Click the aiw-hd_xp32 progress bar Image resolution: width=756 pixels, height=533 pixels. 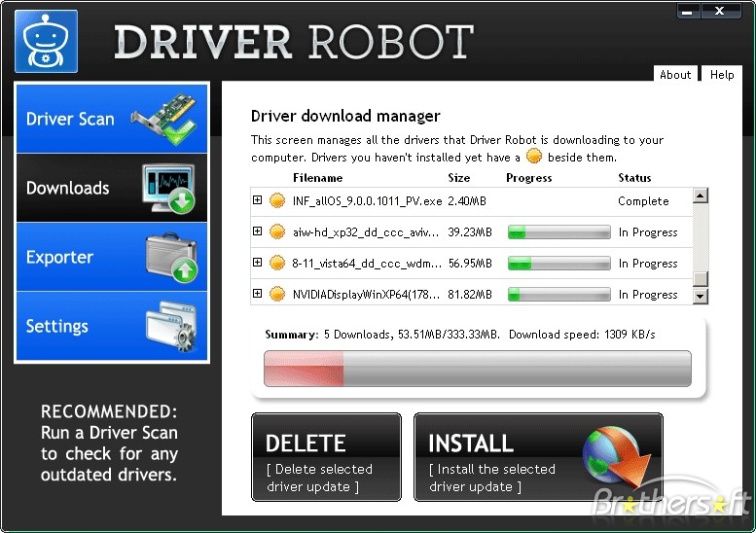(559, 232)
